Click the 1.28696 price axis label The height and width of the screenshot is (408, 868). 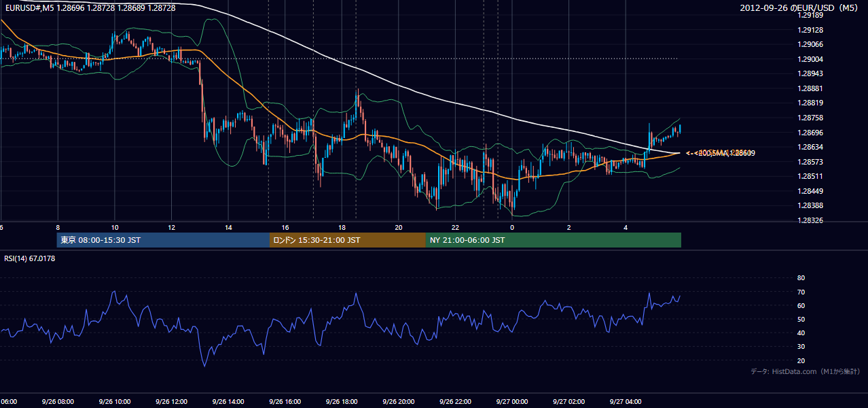[x=810, y=133]
